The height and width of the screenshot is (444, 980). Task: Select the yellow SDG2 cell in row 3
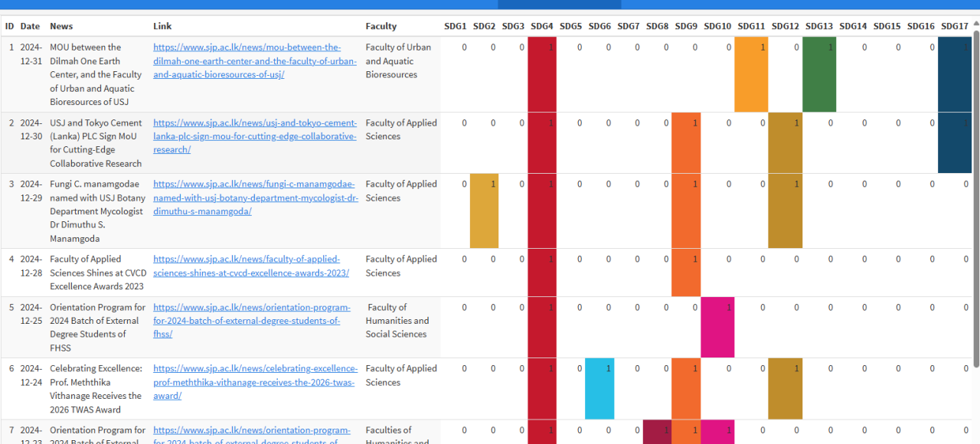pos(484,211)
